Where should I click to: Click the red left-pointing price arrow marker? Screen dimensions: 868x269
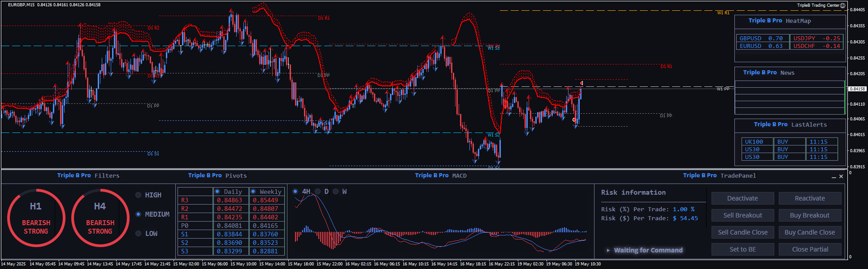pos(581,83)
